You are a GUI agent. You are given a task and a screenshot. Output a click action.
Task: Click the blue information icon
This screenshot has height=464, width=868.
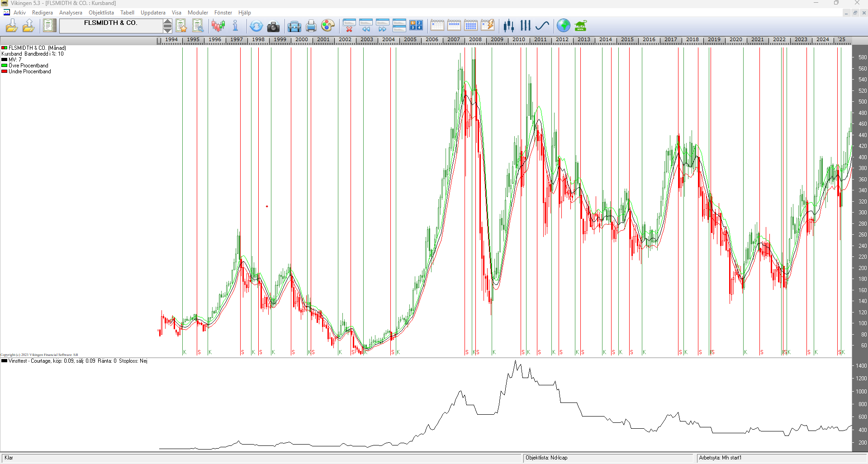235,26
